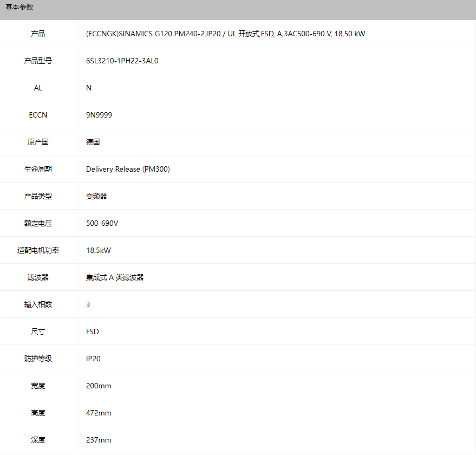Select the 200mm width value
The image size is (476, 455).
(x=99, y=386)
